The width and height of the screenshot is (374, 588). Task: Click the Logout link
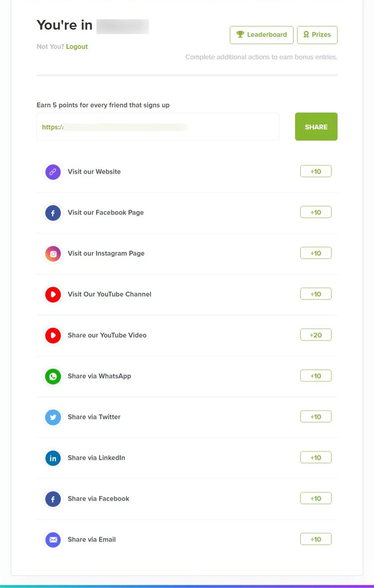point(77,46)
